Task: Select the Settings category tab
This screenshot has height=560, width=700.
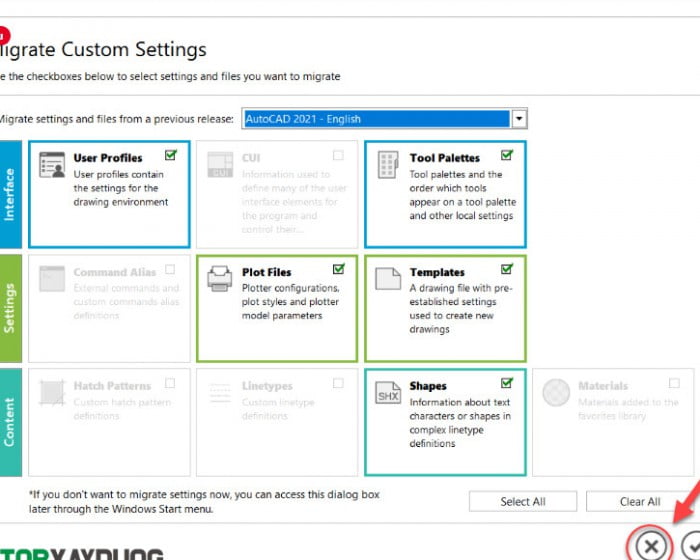Action: click(10, 308)
